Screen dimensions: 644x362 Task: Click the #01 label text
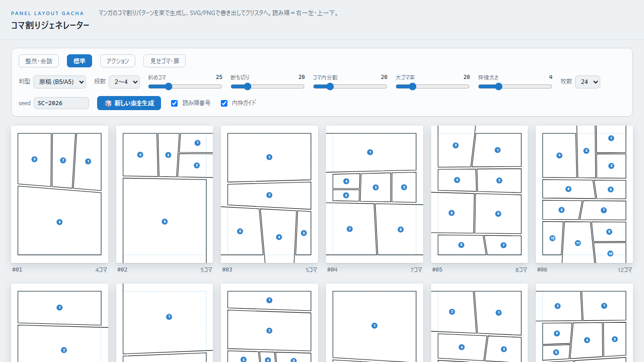tap(17, 269)
